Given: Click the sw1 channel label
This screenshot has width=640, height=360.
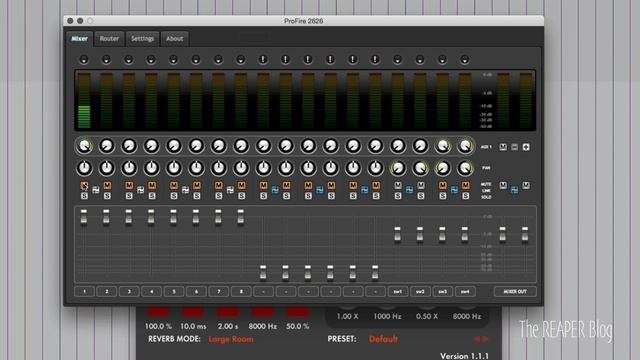Looking at the screenshot, I should pos(398,291).
